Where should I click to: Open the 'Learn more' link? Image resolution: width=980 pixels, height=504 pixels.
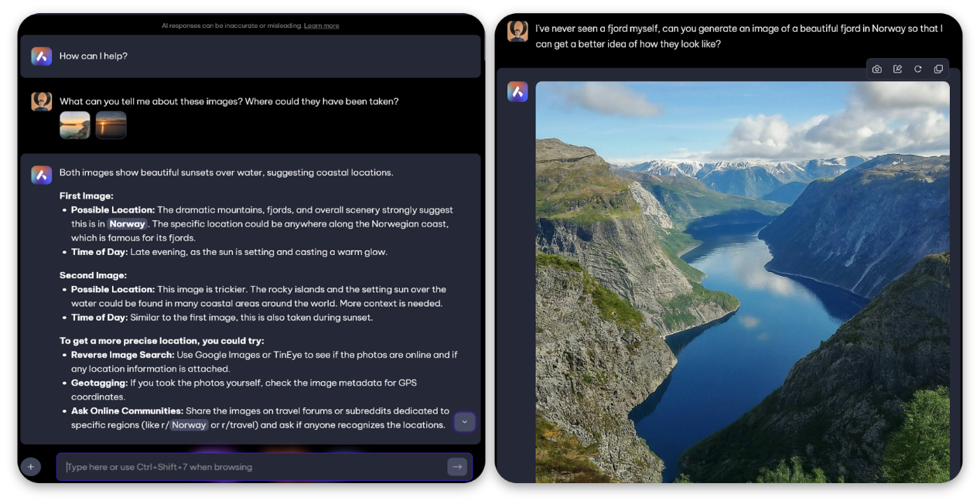(321, 26)
